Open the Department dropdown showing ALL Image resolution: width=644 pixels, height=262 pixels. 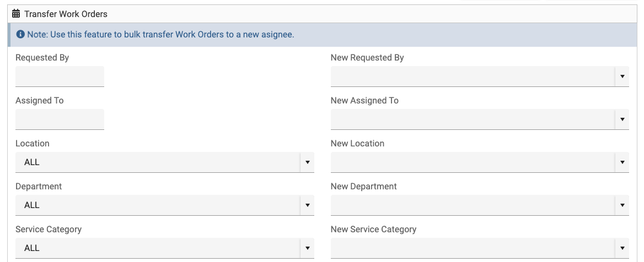[158, 205]
